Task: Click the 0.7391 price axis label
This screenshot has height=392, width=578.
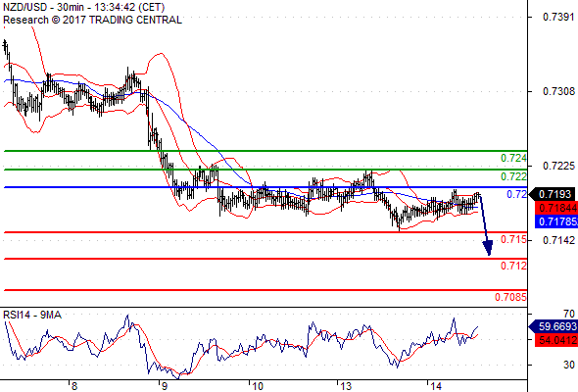Action: (558, 17)
